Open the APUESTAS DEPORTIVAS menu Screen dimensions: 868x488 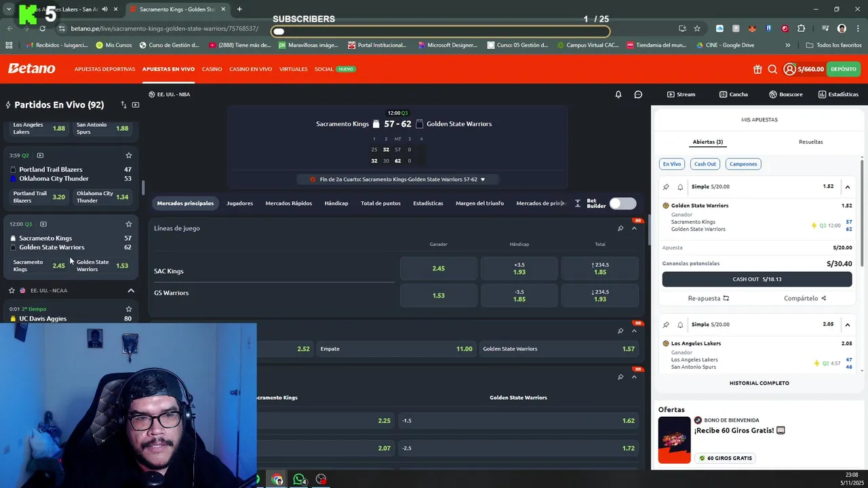pos(104,69)
